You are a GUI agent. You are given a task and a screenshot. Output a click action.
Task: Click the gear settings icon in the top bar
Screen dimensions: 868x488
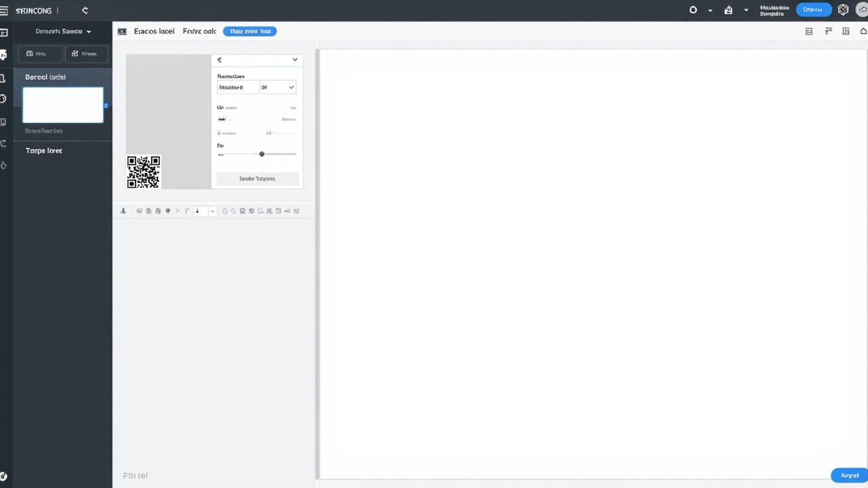(843, 10)
